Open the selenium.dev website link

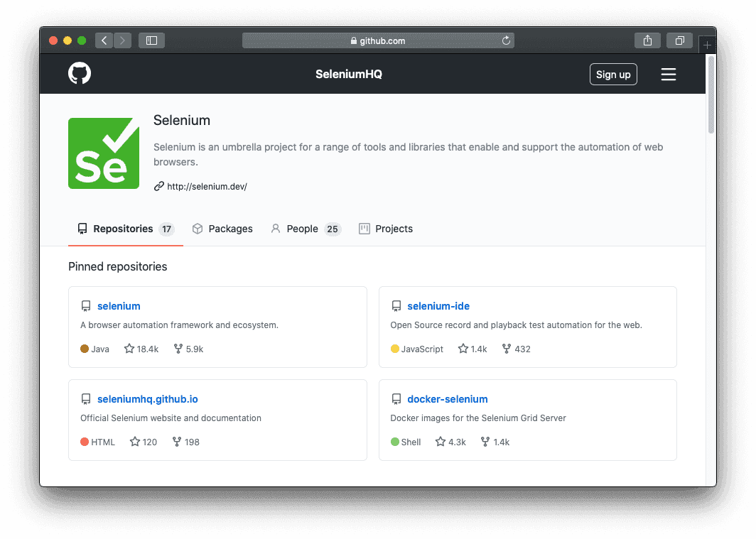pos(207,187)
